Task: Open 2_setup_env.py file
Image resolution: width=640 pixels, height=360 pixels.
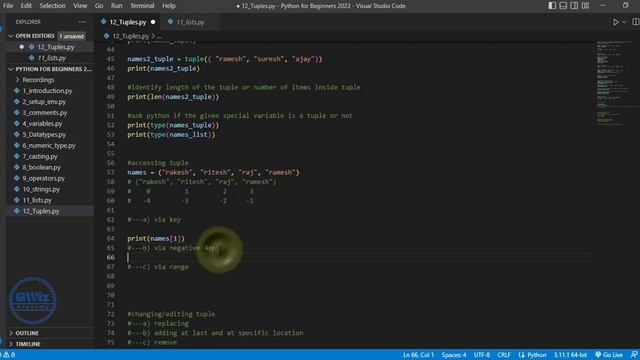Action: click(x=44, y=102)
